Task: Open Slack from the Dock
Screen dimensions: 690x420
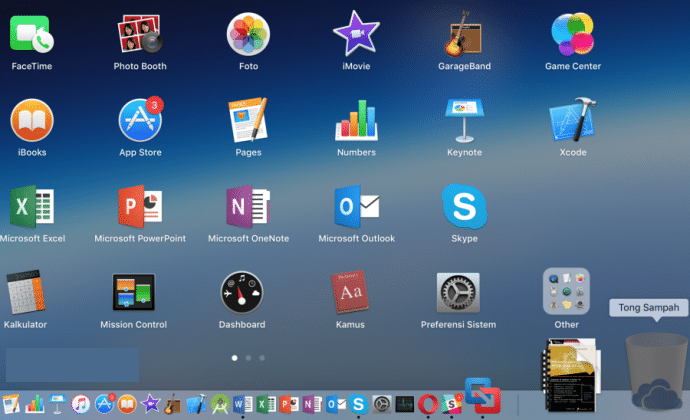Action: pyautogui.click(x=452, y=404)
